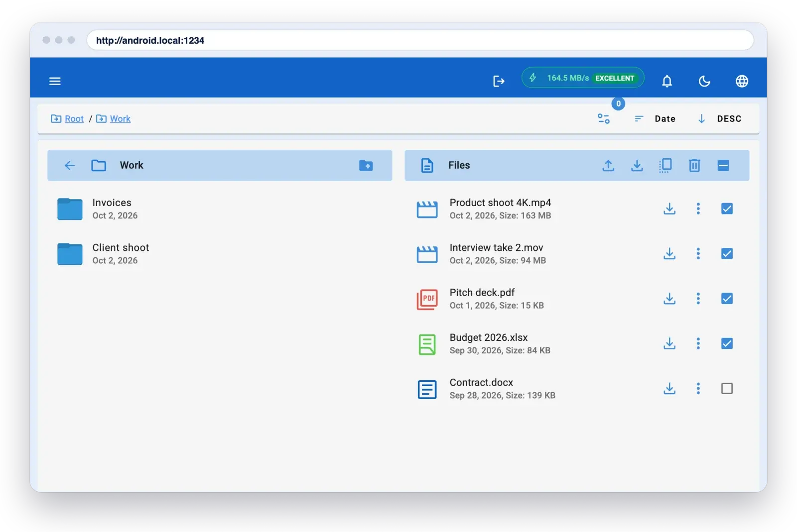
Task: Download Product shoot 4K.mp4
Action: point(669,209)
